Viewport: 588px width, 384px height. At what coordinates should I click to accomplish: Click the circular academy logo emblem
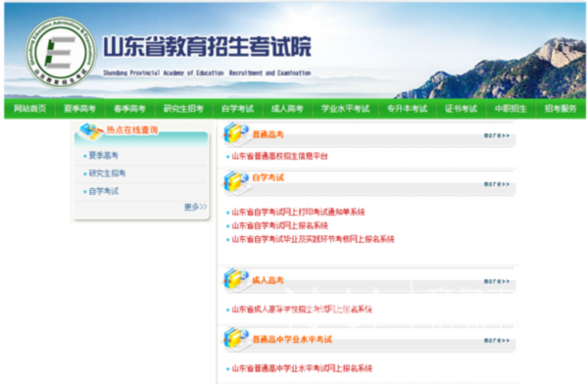pyautogui.click(x=61, y=53)
